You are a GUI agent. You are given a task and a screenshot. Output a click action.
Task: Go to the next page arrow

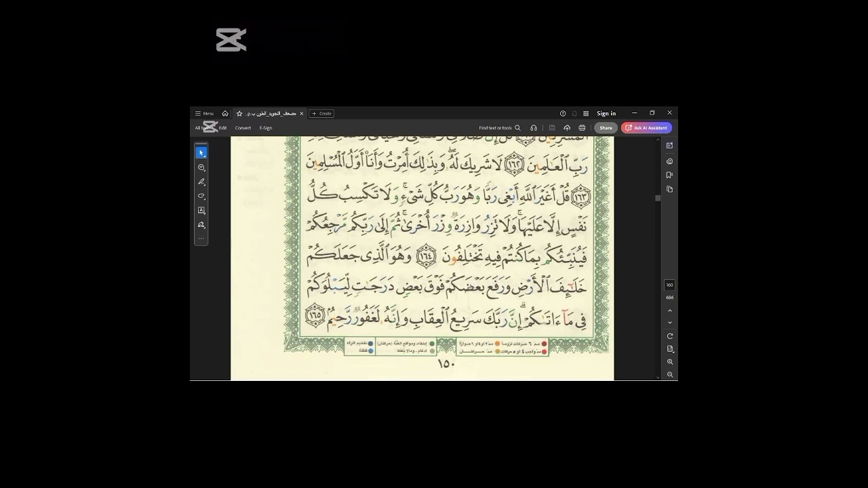click(x=670, y=323)
